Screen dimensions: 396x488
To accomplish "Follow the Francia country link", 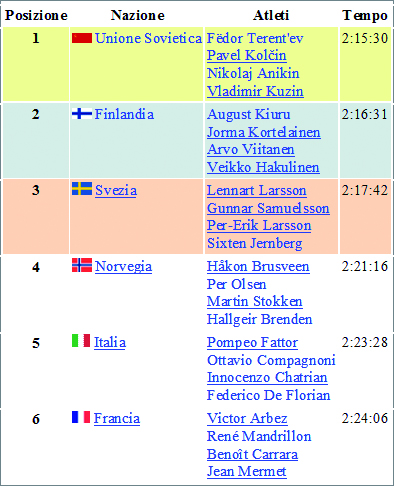I will click(117, 419).
